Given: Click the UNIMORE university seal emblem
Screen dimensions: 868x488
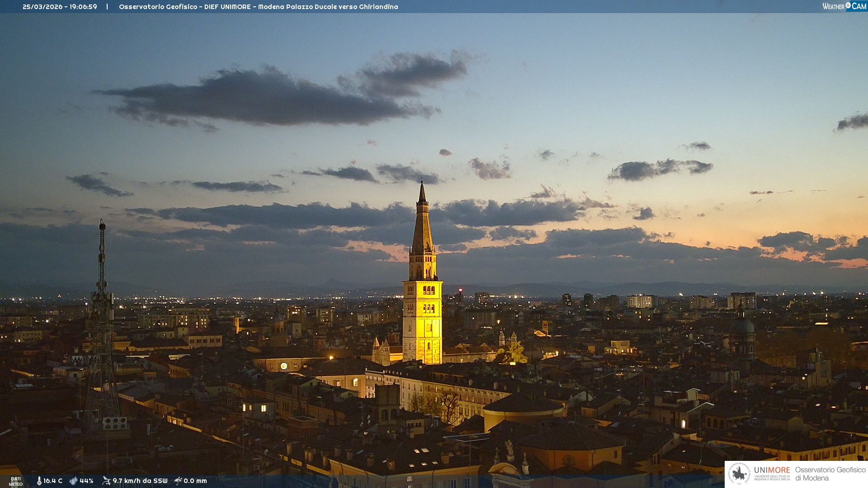Looking at the screenshot, I should point(739,474).
